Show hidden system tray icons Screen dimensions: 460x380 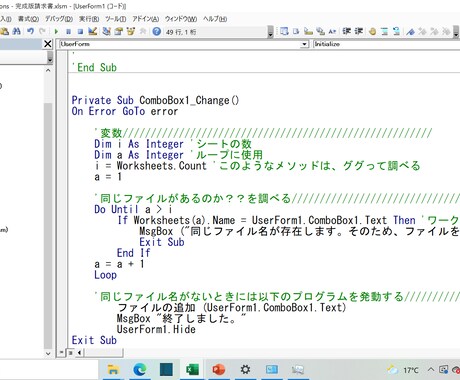(431, 370)
